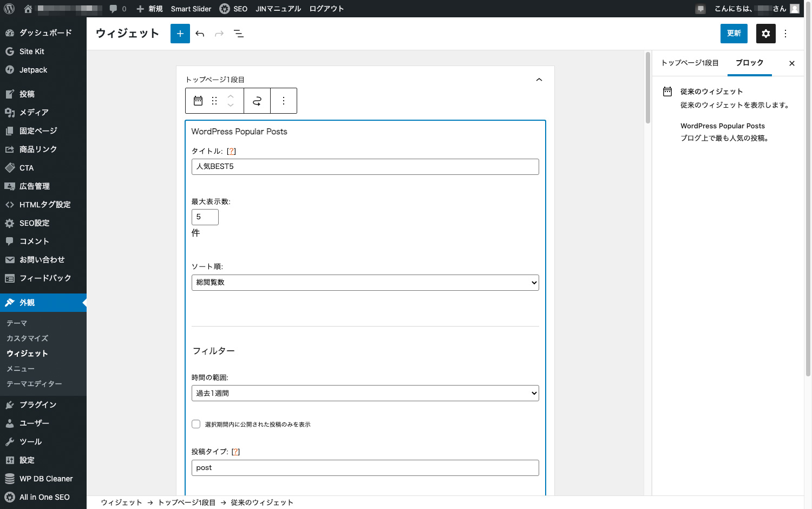This screenshot has width=812, height=509.
Task: Click ログアウト in admin bar
Action: 326,9
